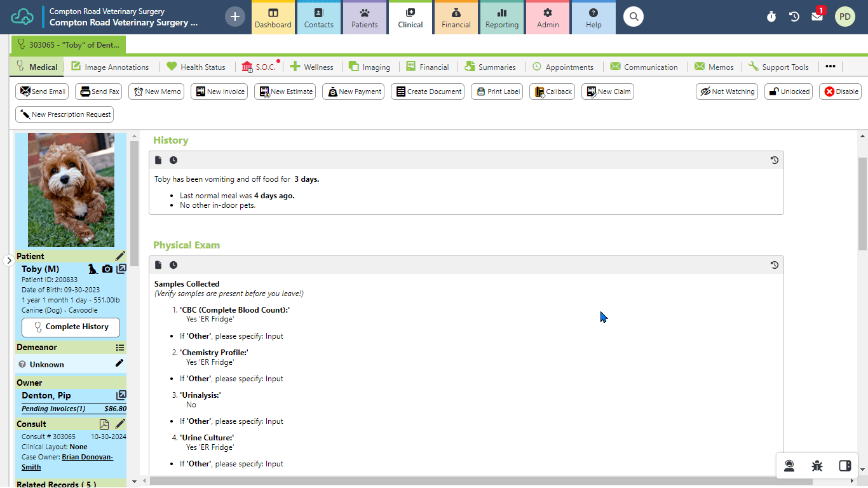Screen dimensions: 868x488
Task: Toggle the Unlocked record lock
Action: (788, 91)
